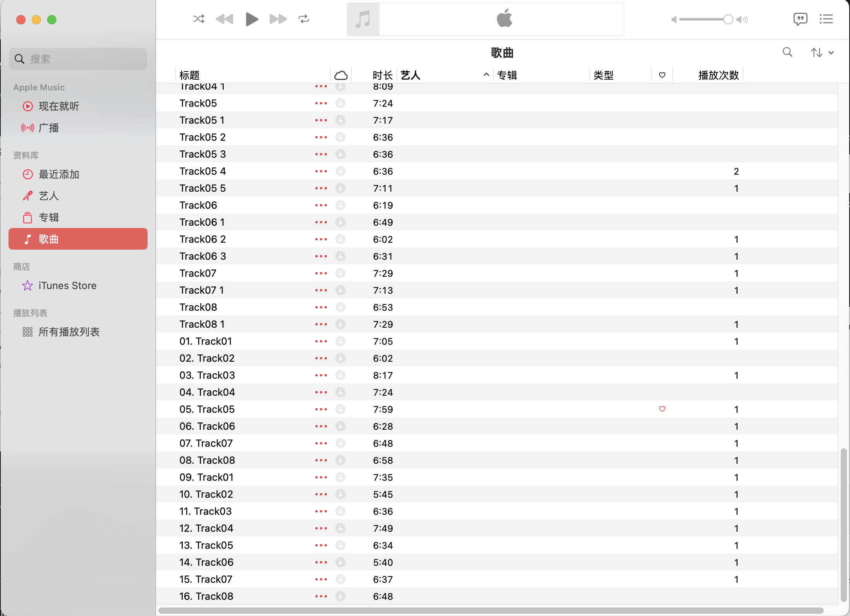Toggle shuffle playback mode

[x=199, y=19]
